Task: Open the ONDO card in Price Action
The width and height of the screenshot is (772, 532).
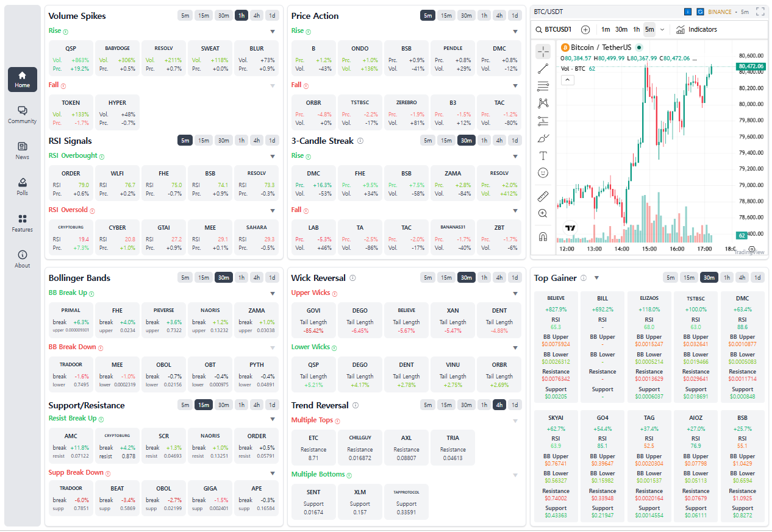Action: (360, 59)
